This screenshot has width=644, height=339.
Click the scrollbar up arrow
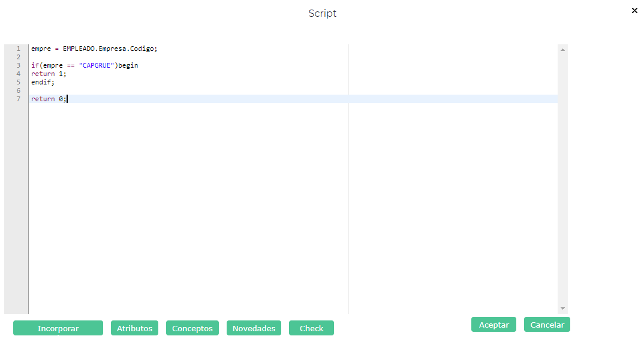[x=562, y=50]
